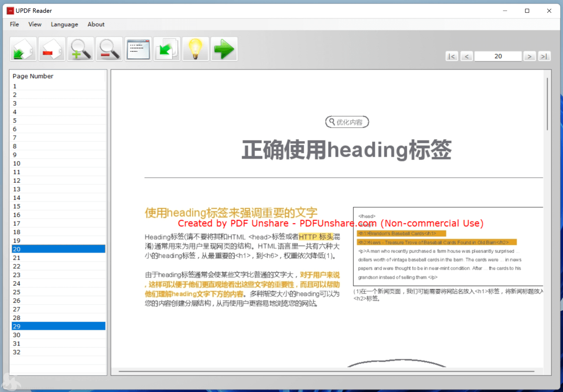The width and height of the screenshot is (563, 392).
Task: Select page 6 in the page list
Action: pos(58,129)
